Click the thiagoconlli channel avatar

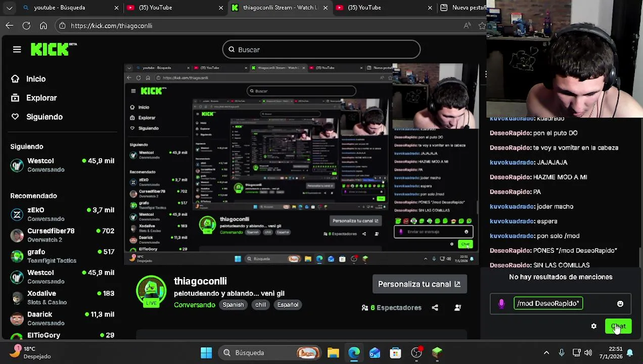[151, 290]
